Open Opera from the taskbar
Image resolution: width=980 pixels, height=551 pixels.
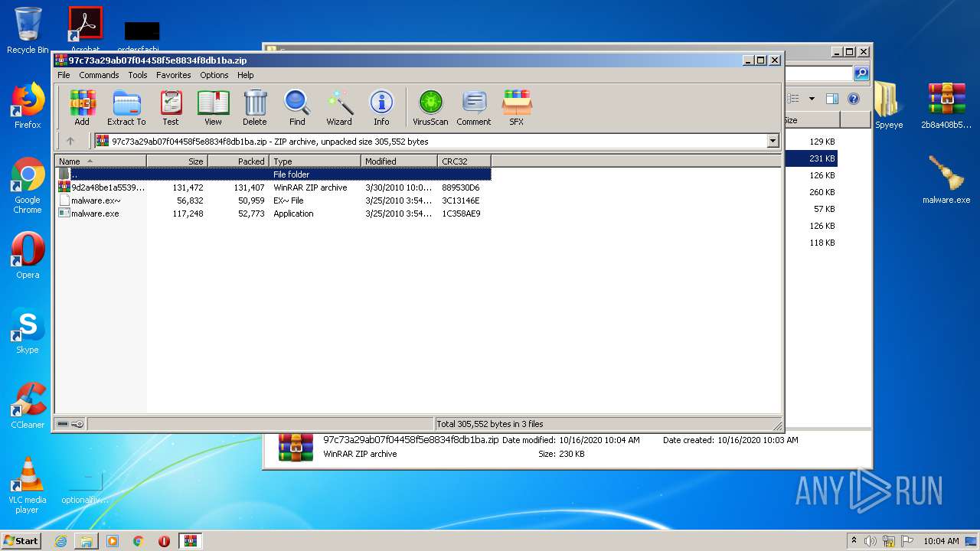click(x=164, y=541)
